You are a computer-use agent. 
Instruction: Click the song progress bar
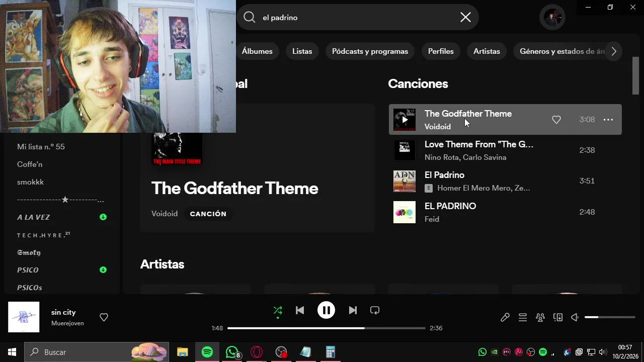(x=326, y=328)
